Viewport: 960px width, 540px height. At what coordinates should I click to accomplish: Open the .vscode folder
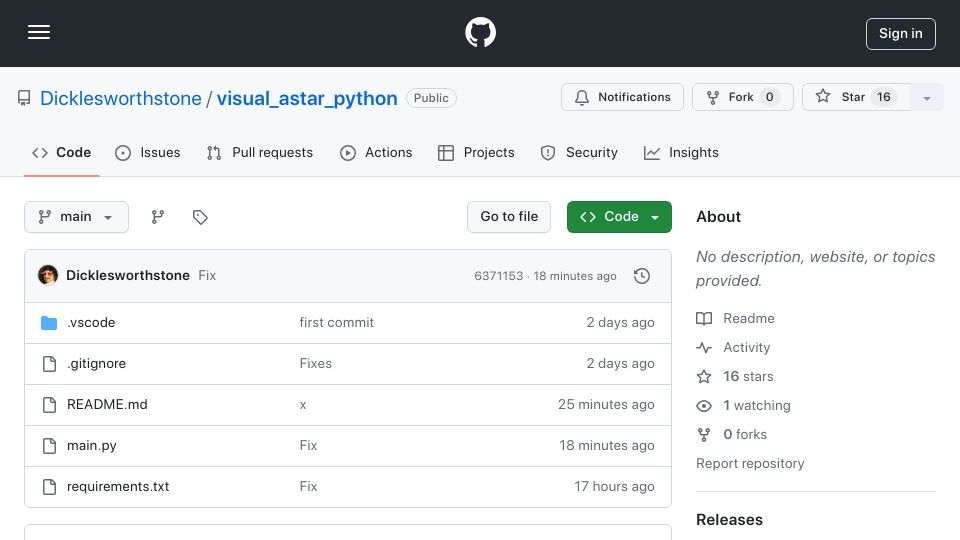tap(91, 323)
